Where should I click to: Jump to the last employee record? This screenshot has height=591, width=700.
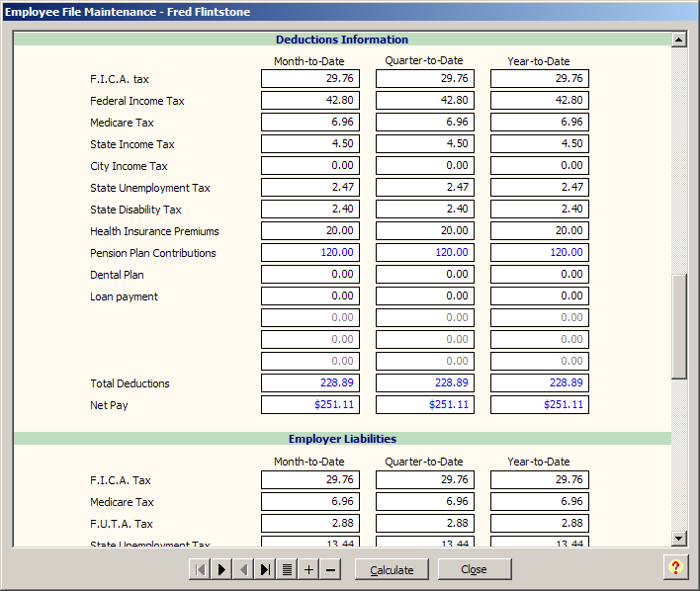265,569
